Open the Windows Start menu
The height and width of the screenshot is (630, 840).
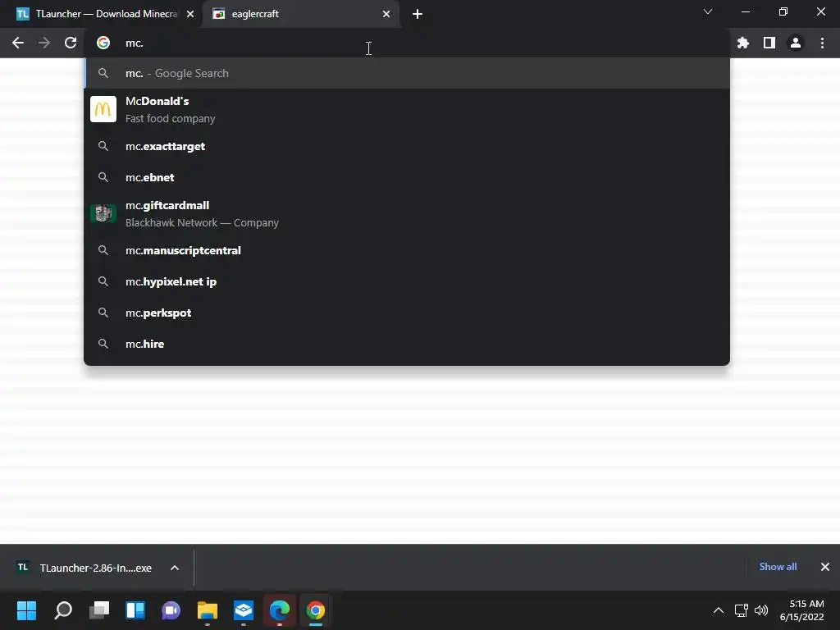(x=26, y=610)
